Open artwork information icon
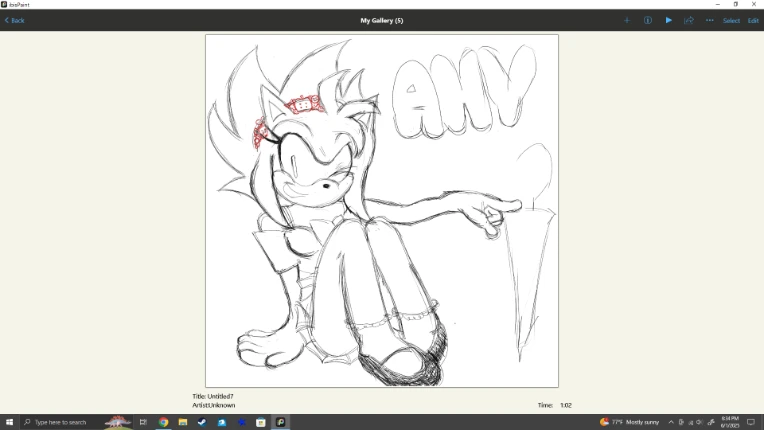 (x=648, y=20)
